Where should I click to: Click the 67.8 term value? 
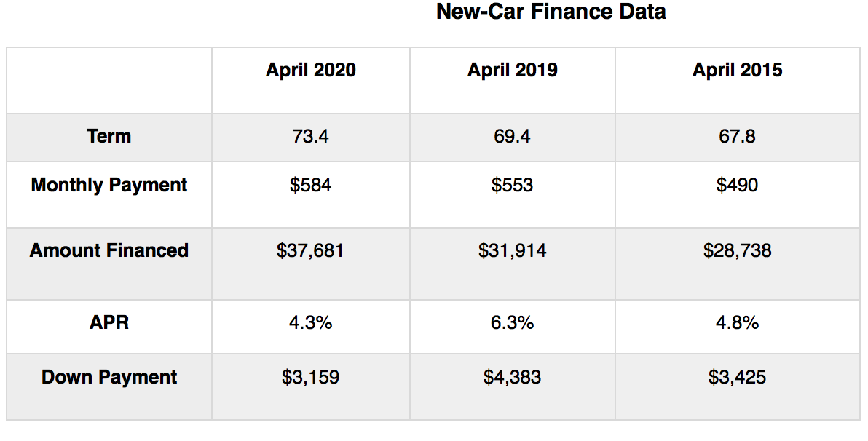tap(737, 137)
